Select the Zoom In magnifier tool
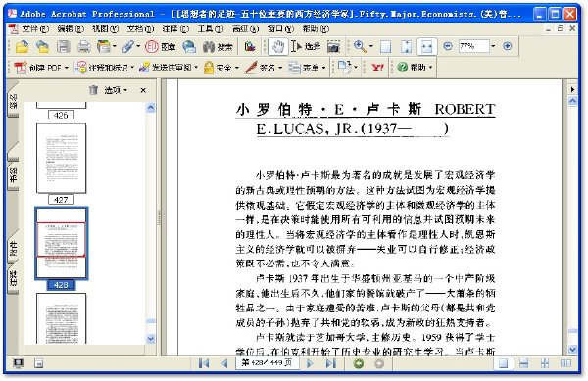The width and height of the screenshot is (588, 381). coord(360,46)
